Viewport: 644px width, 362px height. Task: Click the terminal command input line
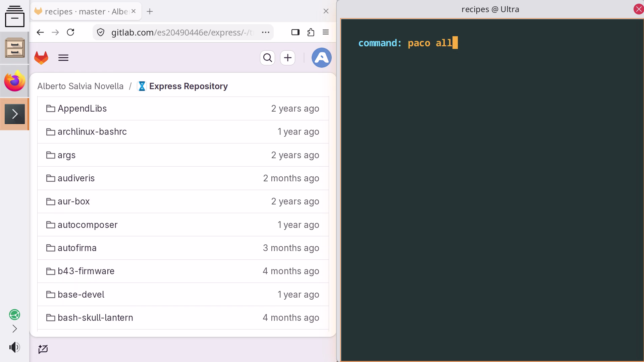pyautogui.click(x=408, y=43)
